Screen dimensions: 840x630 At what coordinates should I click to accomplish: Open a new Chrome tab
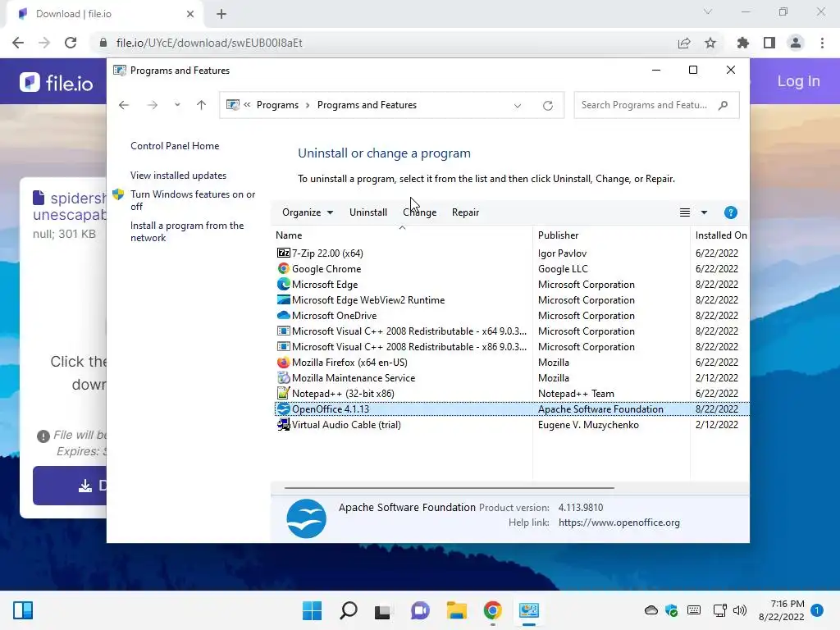221,14
